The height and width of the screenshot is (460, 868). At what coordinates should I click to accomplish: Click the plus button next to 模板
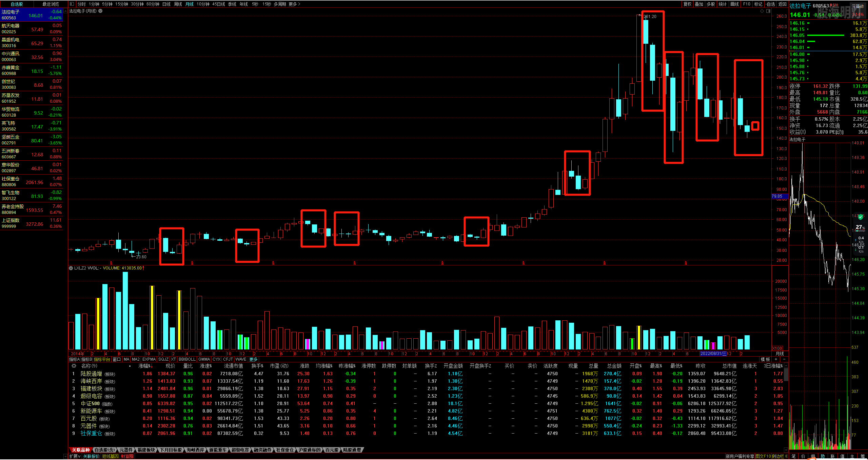776,359
